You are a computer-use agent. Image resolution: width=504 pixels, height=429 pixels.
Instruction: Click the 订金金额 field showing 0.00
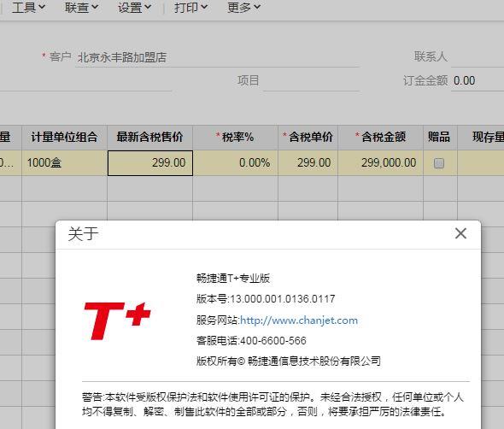478,81
